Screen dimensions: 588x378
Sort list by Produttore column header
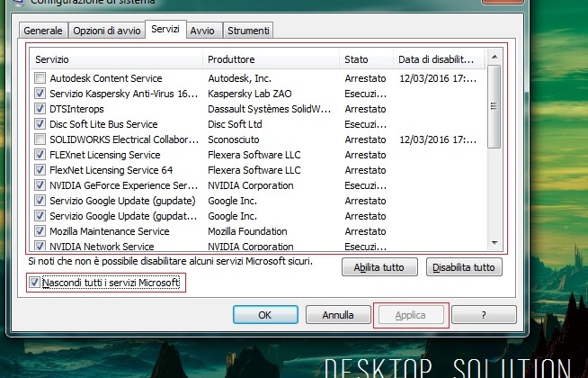pos(270,58)
